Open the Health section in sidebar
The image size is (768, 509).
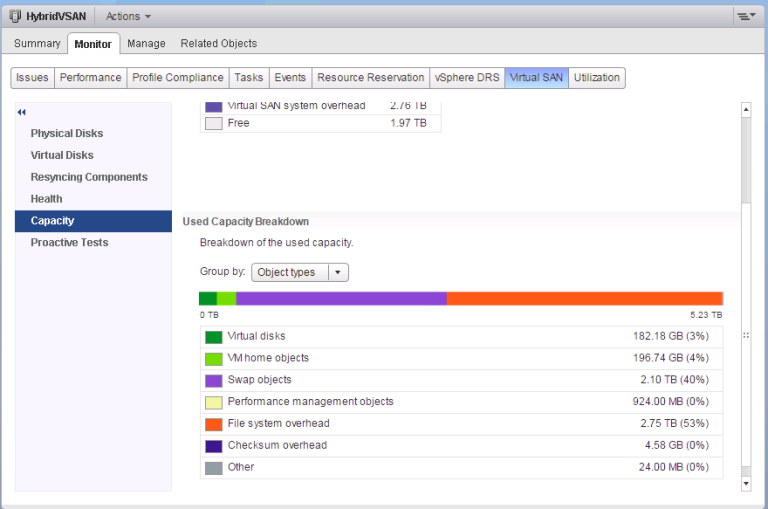click(x=46, y=199)
